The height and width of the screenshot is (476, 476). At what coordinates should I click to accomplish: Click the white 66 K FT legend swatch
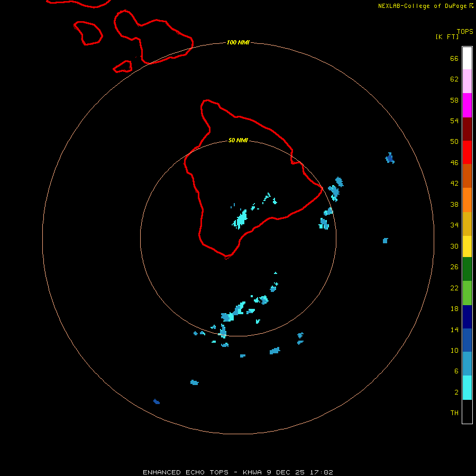click(x=467, y=58)
